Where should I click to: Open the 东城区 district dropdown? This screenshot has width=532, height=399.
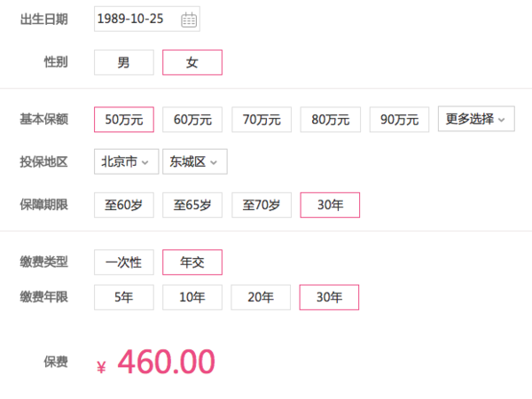click(x=195, y=161)
